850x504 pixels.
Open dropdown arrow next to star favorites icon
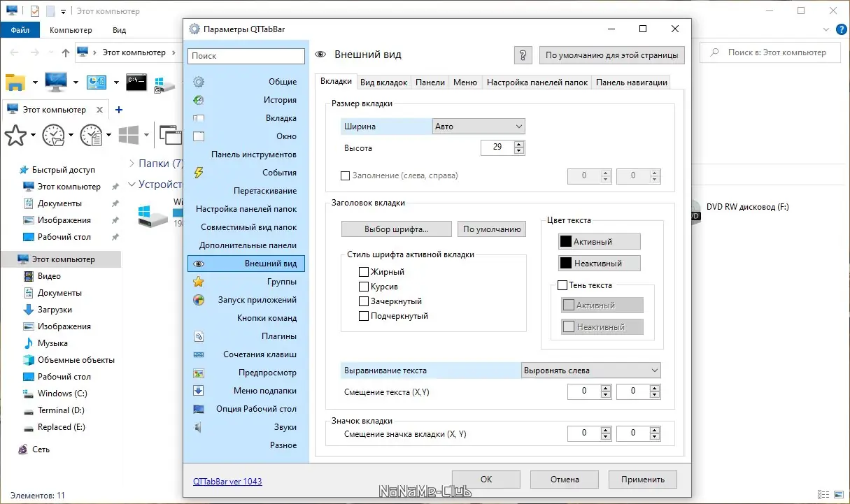34,135
